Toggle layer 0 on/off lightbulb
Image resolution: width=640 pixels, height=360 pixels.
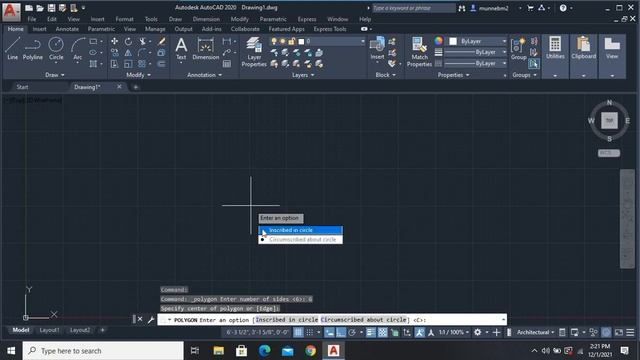(274, 41)
